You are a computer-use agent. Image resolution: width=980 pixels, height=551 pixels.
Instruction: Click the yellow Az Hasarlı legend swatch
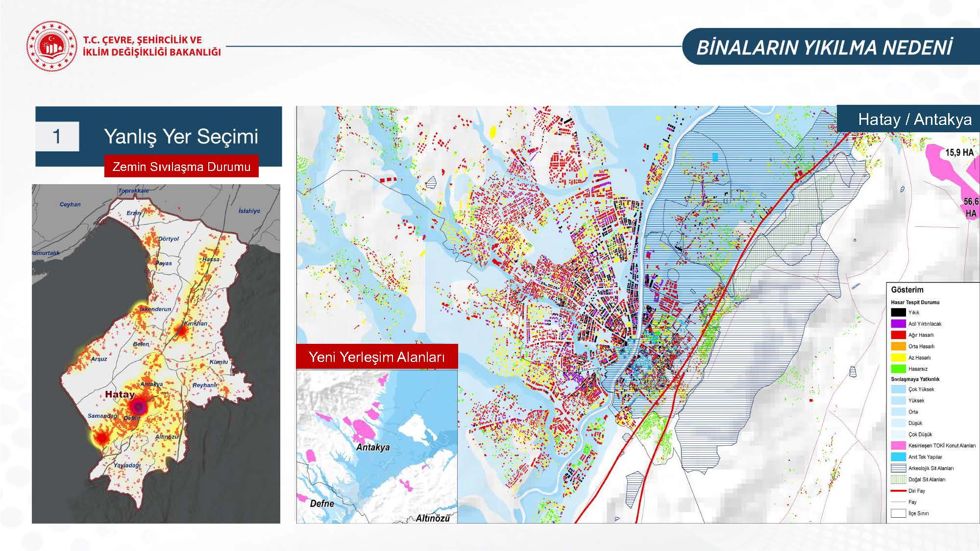(x=898, y=358)
